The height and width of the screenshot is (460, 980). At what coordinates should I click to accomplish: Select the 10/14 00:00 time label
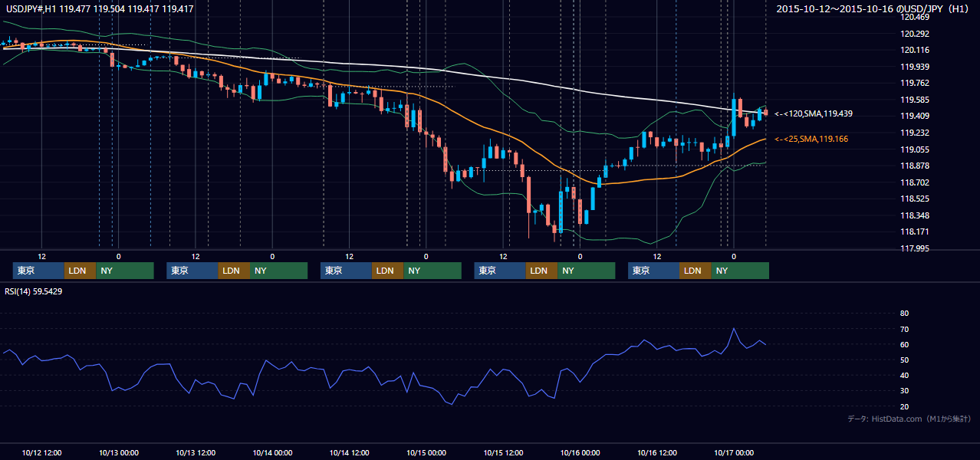[272, 452]
